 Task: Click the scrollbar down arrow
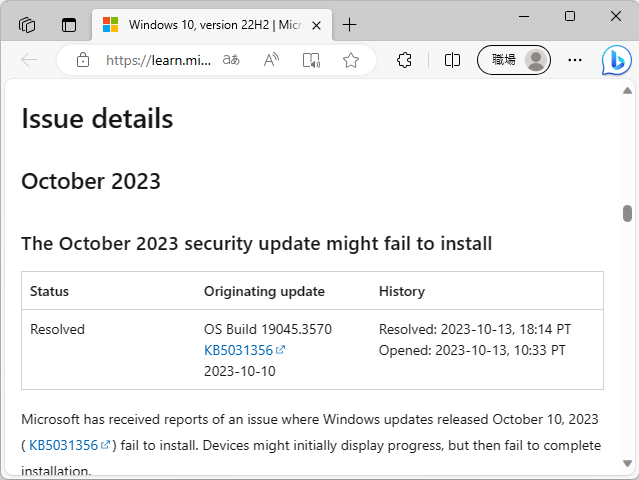[627, 465]
